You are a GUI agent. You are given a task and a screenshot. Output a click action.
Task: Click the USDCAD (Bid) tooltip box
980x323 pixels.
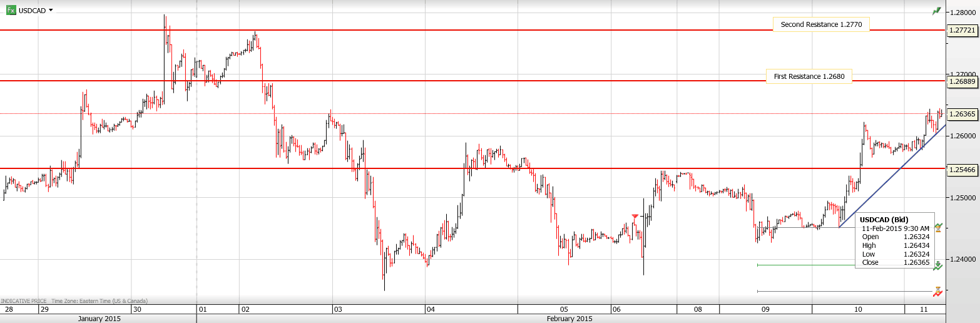pos(894,241)
